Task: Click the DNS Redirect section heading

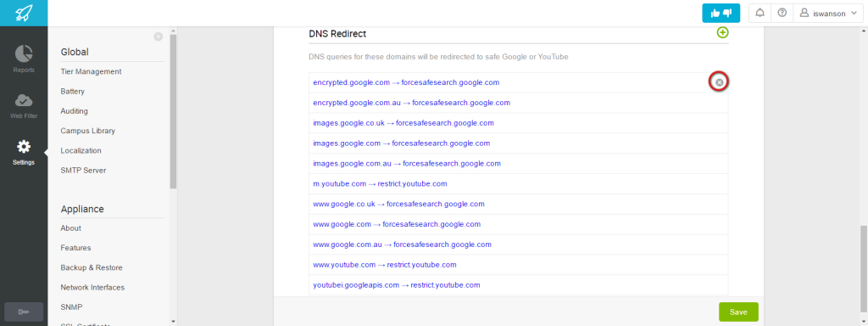Action: (x=337, y=34)
